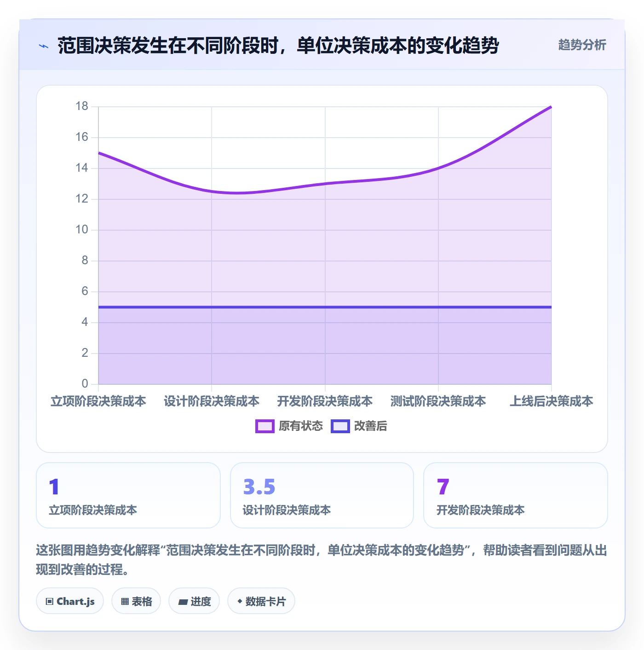Toggle the 改善后 legend swatch

[x=340, y=426]
